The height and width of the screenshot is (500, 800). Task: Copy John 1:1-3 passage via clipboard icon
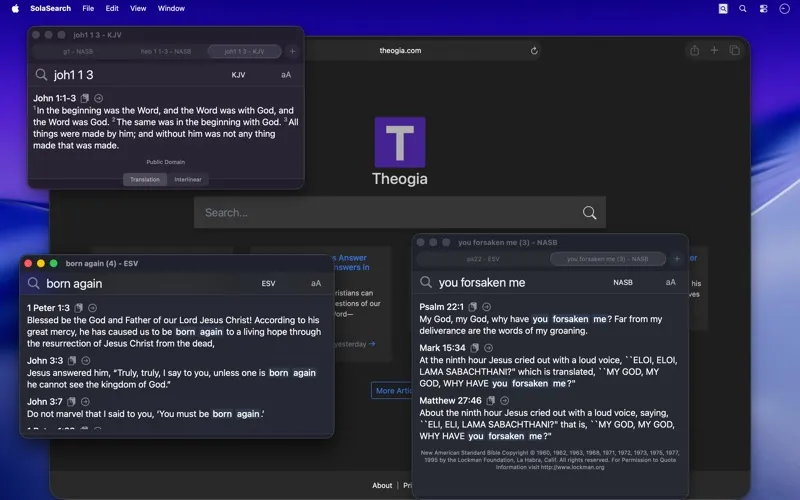(x=85, y=98)
